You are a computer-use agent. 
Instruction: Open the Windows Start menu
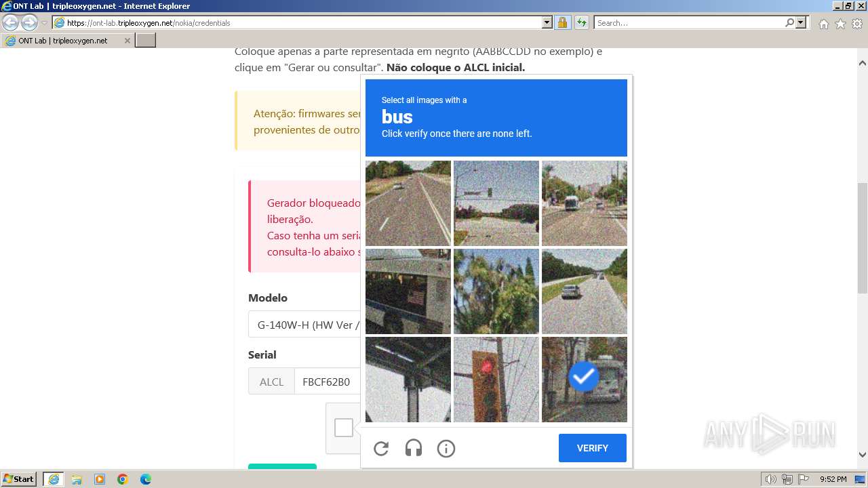pyautogui.click(x=19, y=479)
